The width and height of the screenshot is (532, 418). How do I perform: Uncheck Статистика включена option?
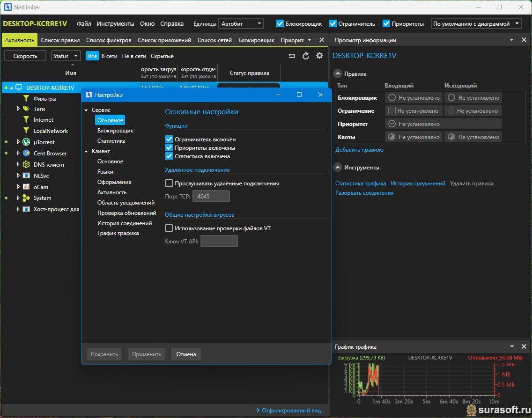pyautogui.click(x=169, y=156)
